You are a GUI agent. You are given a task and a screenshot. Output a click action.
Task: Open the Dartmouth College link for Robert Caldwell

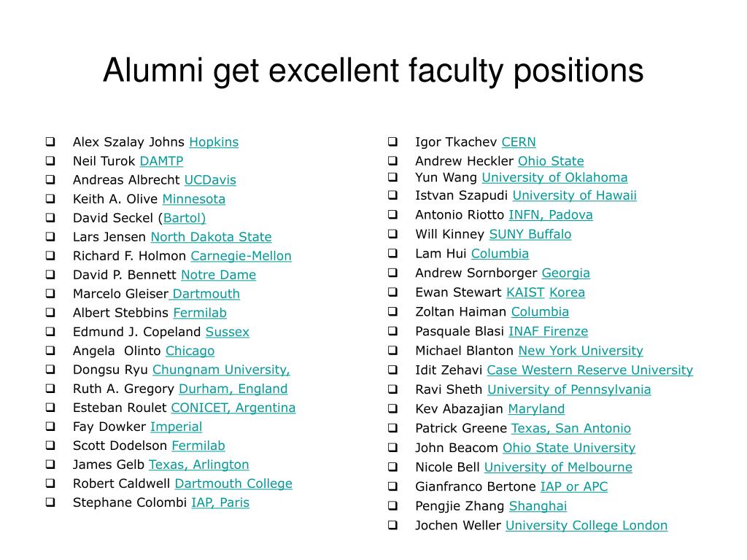[x=233, y=483]
